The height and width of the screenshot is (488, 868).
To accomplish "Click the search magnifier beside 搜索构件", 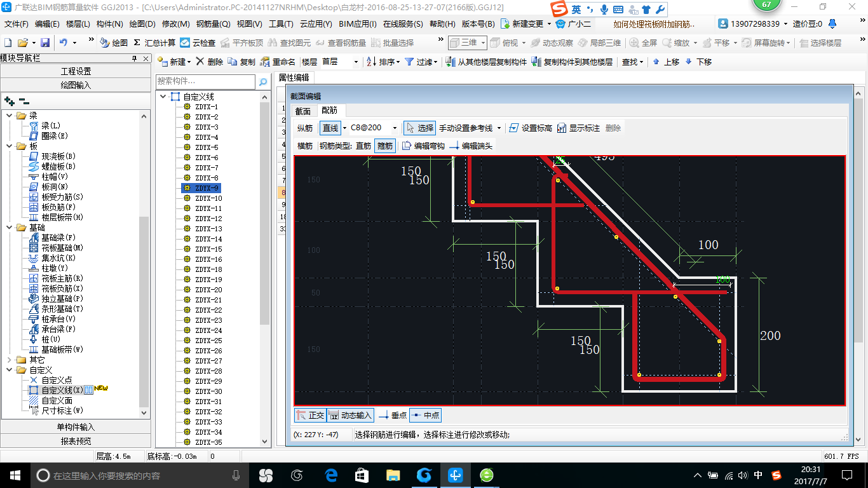I will 263,82.
